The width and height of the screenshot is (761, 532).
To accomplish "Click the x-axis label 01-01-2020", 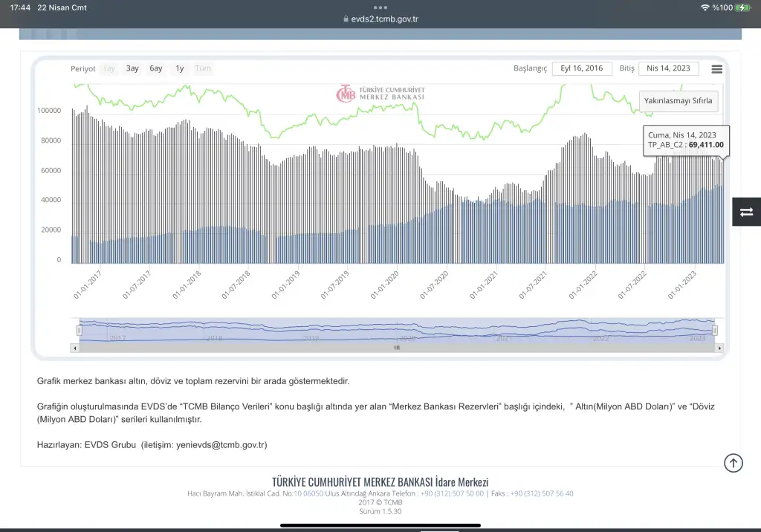I will (x=385, y=285).
